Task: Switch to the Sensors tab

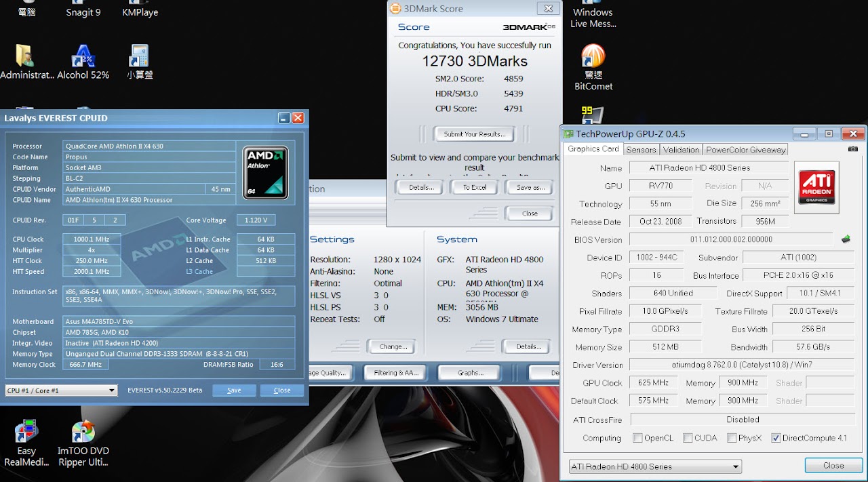Action: tap(641, 150)
